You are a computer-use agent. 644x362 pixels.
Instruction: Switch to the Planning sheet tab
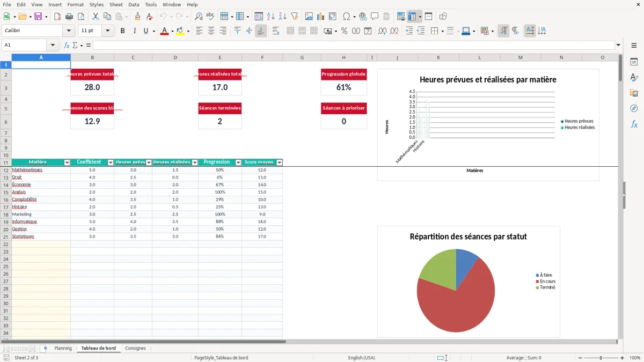[63, 348]
